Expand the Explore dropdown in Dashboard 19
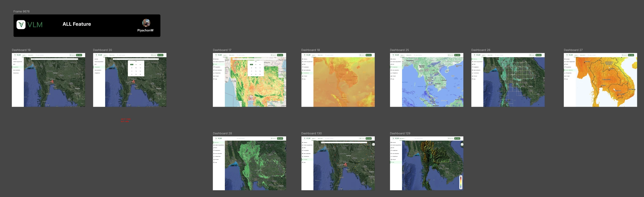 pyautogui.click(x=24, y=55)
